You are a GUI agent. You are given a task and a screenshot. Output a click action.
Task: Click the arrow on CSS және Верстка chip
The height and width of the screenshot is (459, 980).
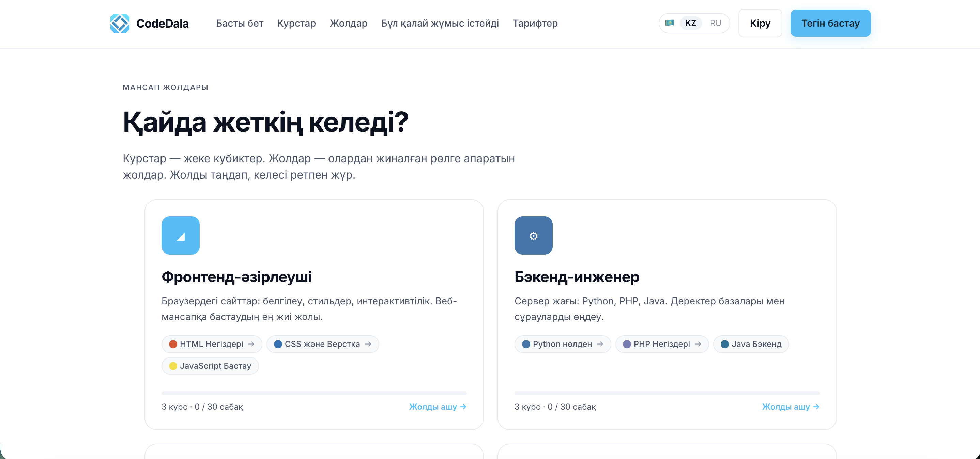coord(368,344)
